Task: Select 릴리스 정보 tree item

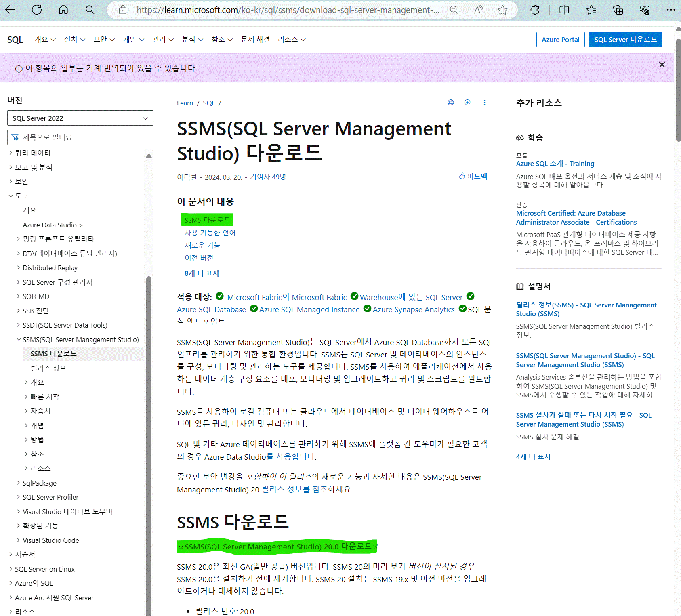Action: click(48, 368)
